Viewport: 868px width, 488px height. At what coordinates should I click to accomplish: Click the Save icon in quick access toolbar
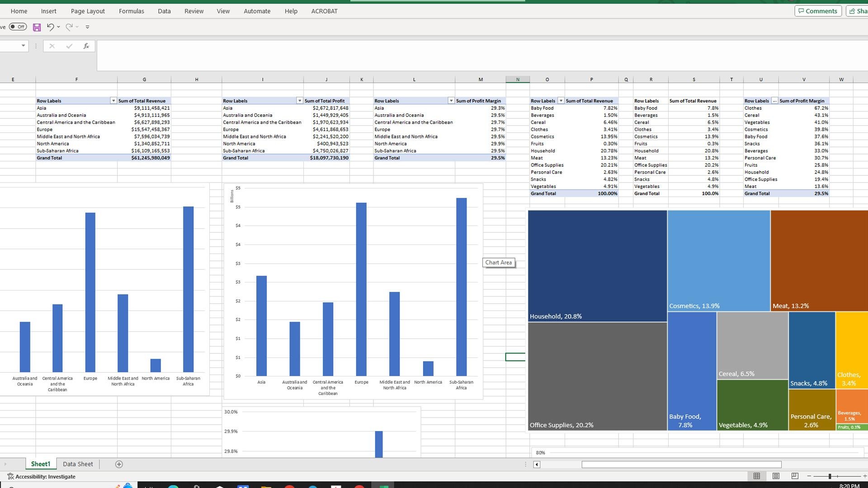[x=37, y=27]
